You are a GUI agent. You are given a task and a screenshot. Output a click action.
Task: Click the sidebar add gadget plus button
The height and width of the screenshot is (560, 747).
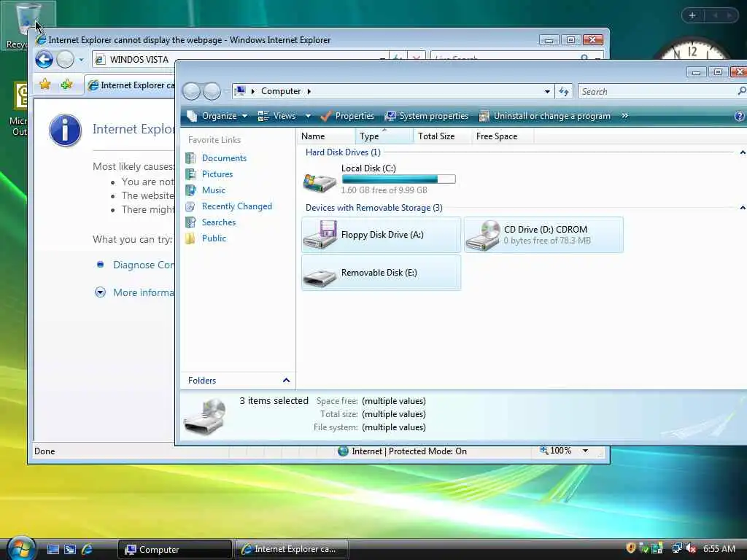[692, 15]
